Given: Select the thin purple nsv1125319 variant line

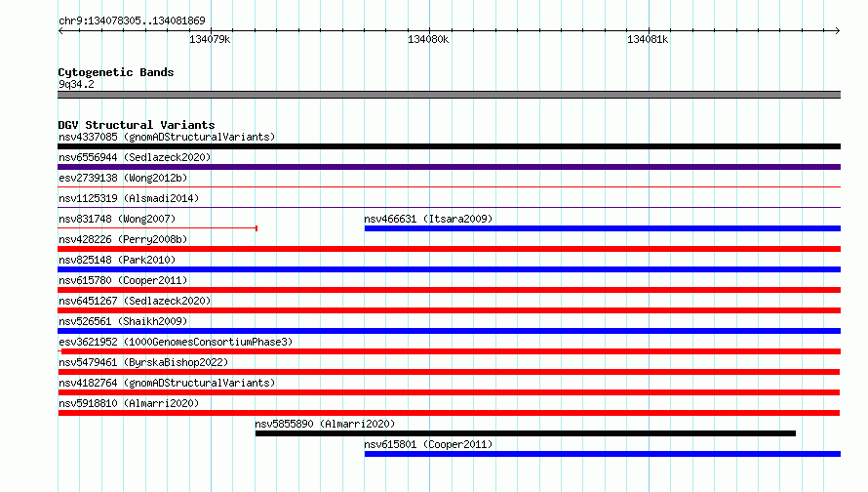Looking at the screenshot, I should pos(449,208).
